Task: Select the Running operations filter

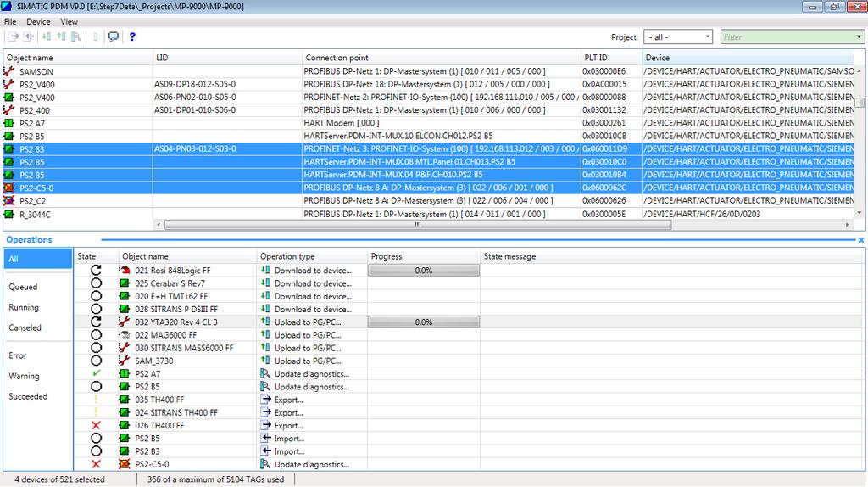Action: 24,307
